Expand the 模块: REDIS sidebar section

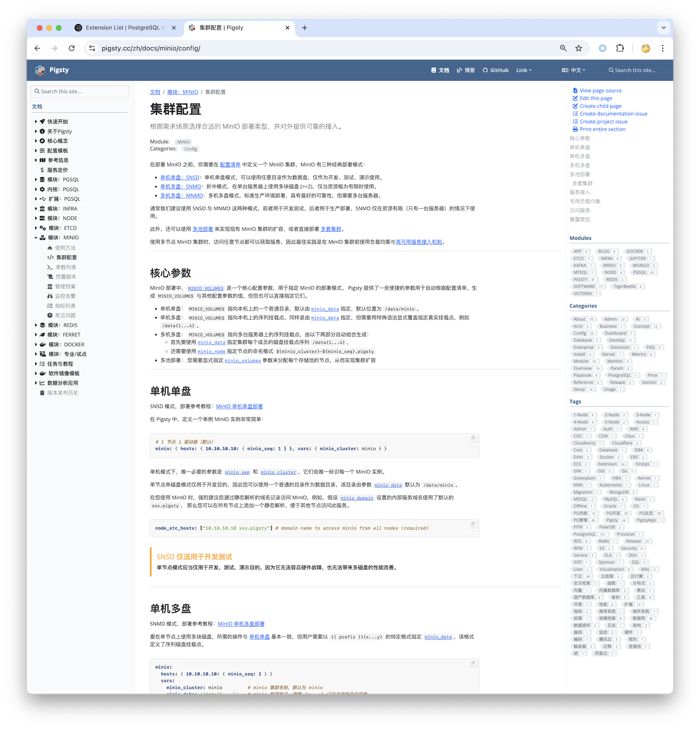[x=36, y=325]
